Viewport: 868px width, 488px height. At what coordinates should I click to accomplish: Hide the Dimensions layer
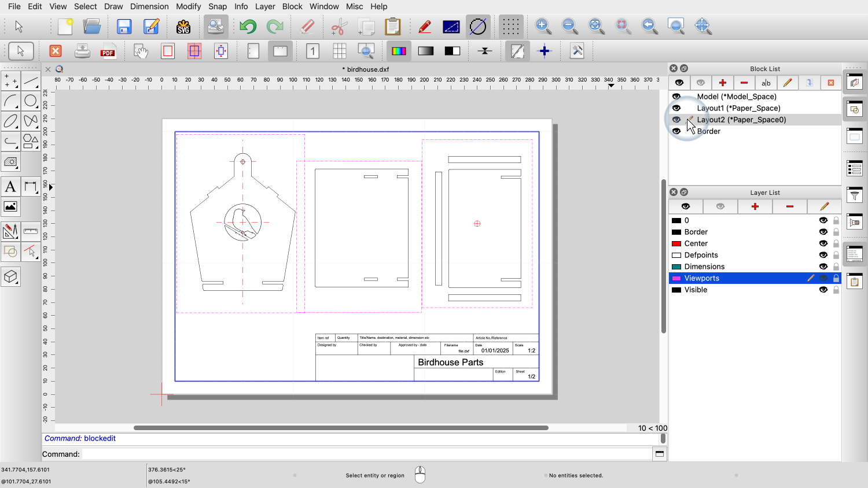point(823,267)
